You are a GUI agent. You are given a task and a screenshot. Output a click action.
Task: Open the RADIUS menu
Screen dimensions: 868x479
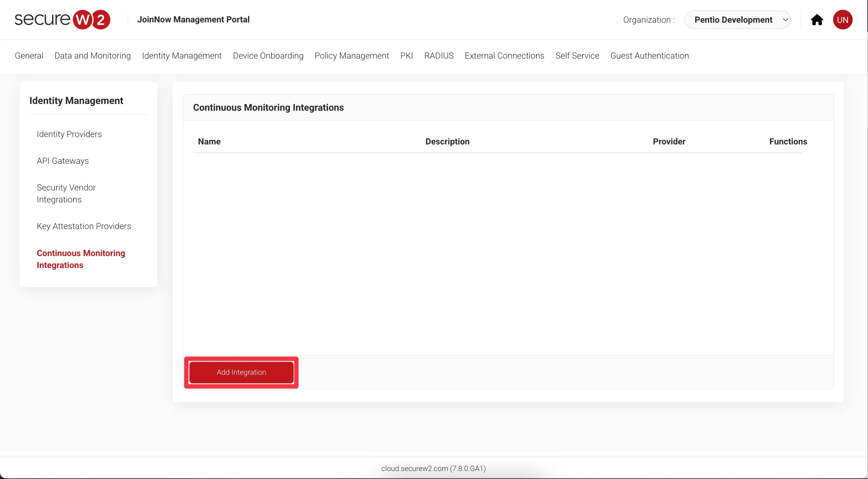pos(438,56)
